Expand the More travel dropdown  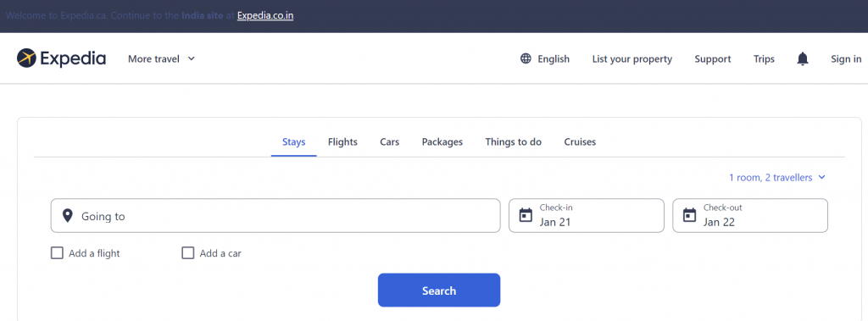(161, 58)
